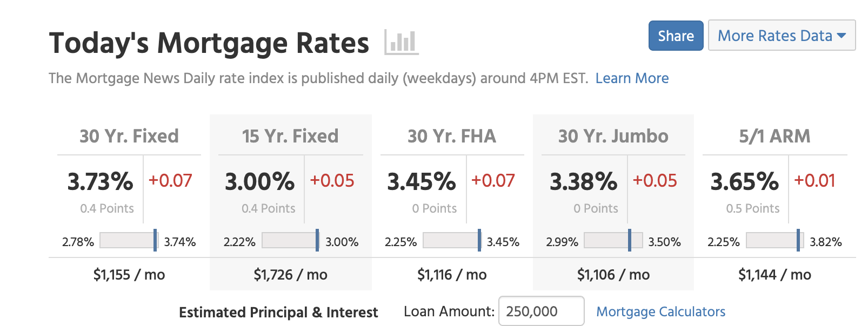
Task: Click the Loan Amount input field
Action: pyautogui.click(x=541, y=311)
